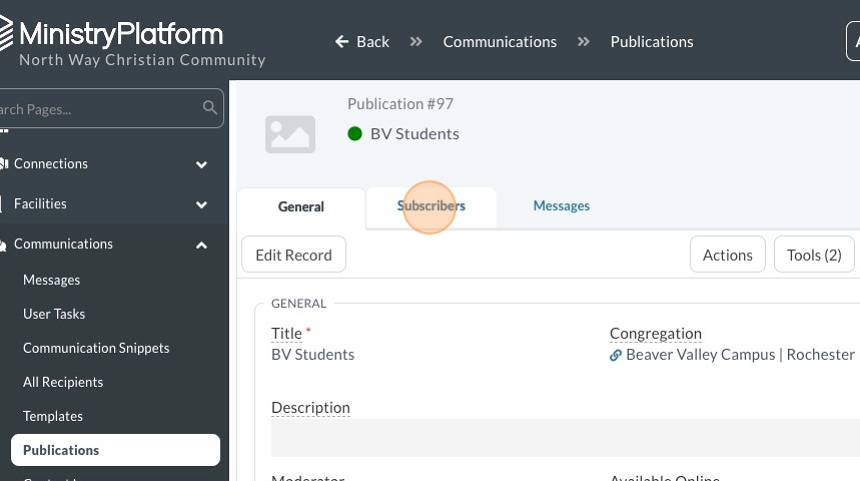The width and height of the screenshot is (860, 481).
Task: Click the Edit Record button
Action: (x=294, y=255)
